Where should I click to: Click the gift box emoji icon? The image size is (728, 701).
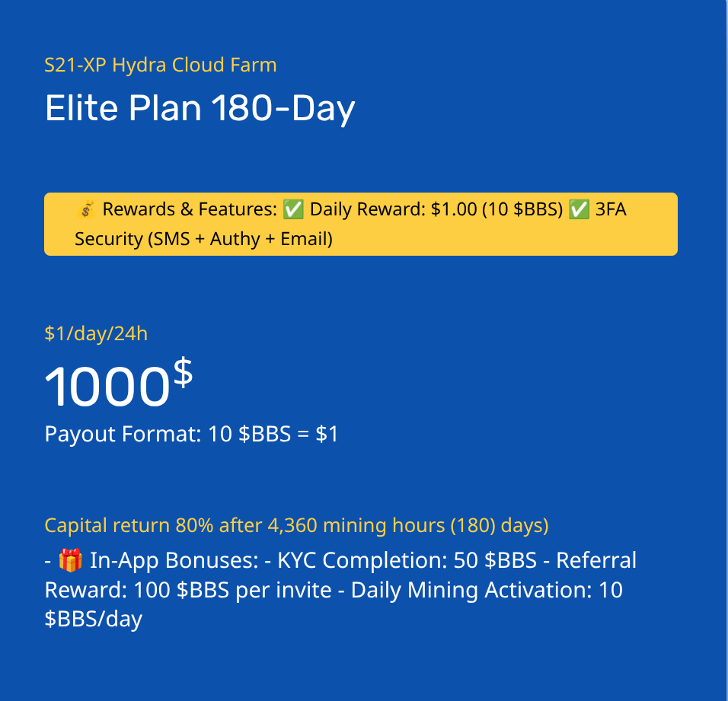click(71, 560)
